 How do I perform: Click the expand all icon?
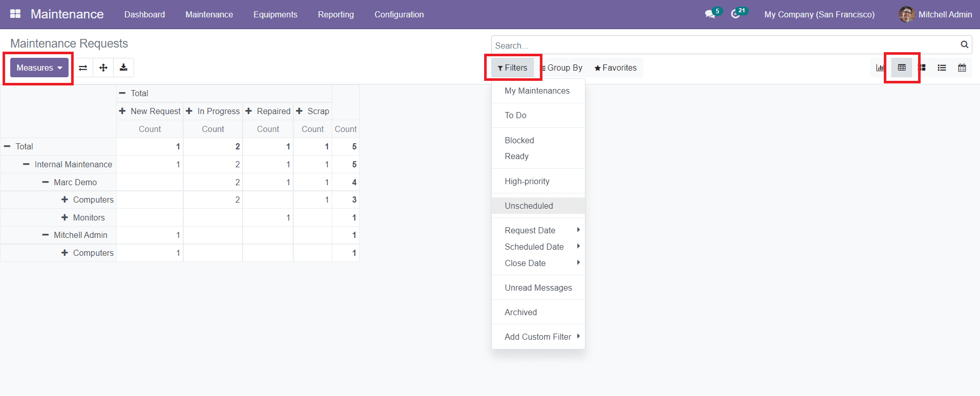click(103, 68)
